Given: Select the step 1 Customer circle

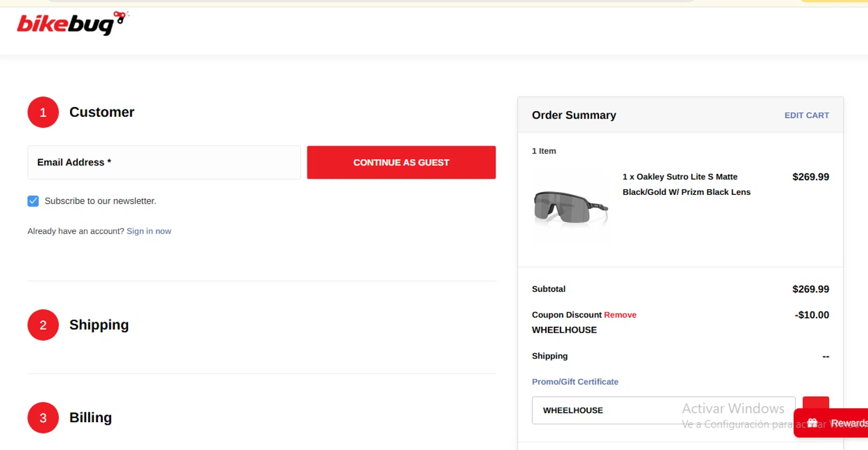Looking at the screenshot, I should click(43, 112).
